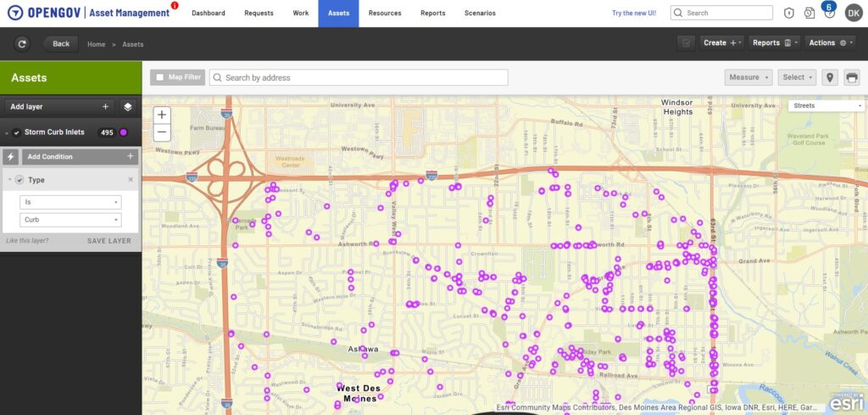Image resolution: width=868 pixels, height=415 pixels.
Task: Click the SAVE LAYER button
Action: pos(108,241)
